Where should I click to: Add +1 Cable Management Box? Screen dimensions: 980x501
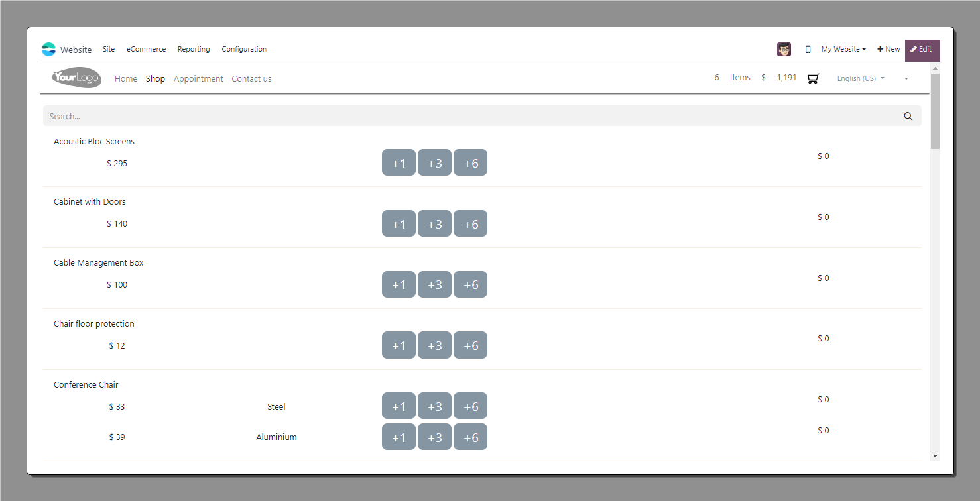click(x=398, y=284)
